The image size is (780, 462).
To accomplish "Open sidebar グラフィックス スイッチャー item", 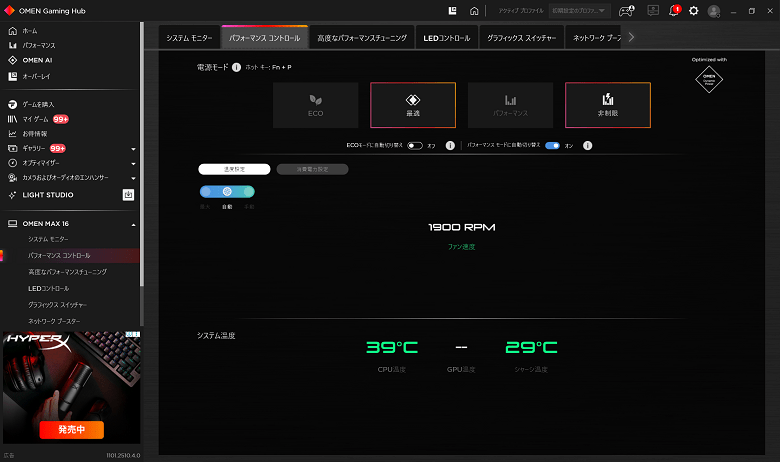I will coord(57,305).
